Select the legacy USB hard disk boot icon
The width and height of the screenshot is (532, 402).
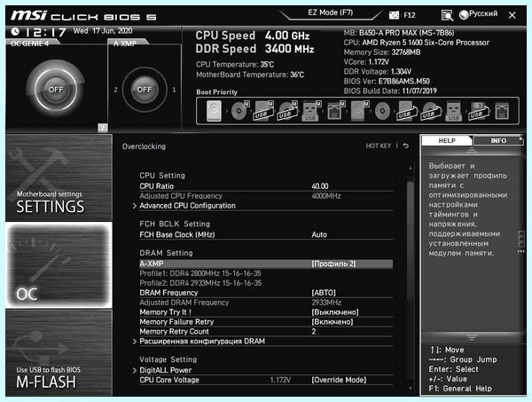click(x=406, y=111)
